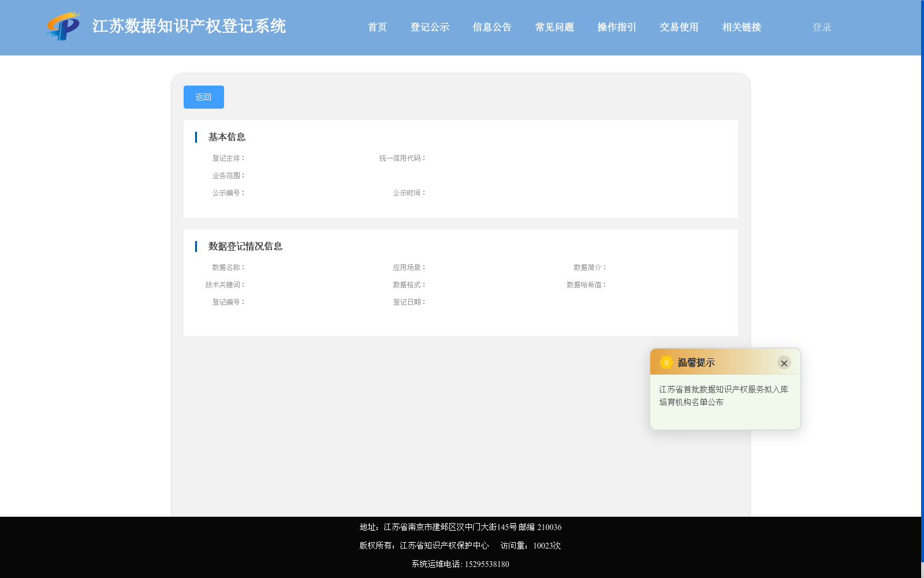The width and height of the screenshot is (924, 578).
Task: Go to 信息公告 page
Action: pos(492,27)
